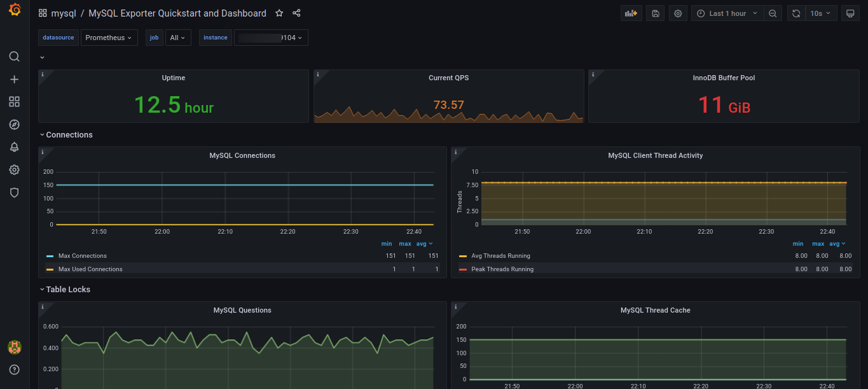Click the zoom out time range icon
The width and height of the screenshot is (868, 389).
coord(773,13)
